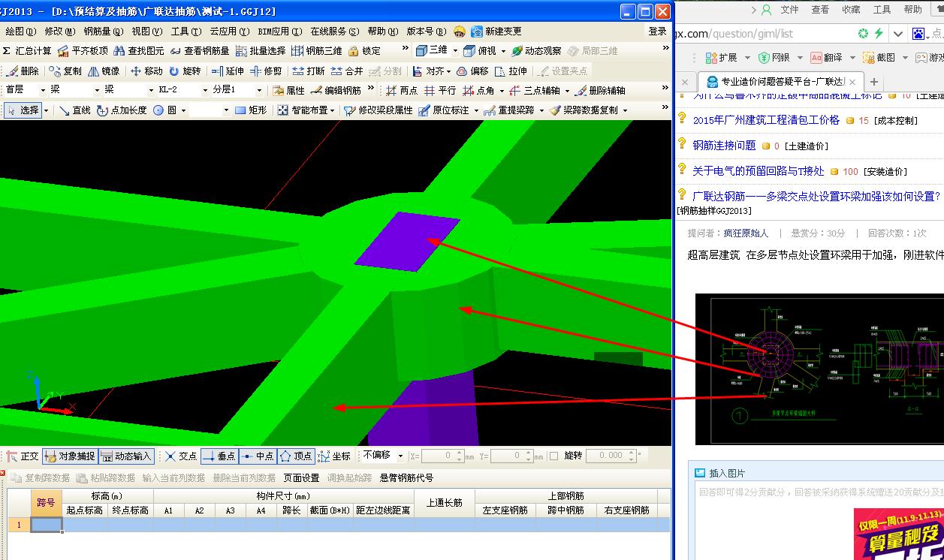The width and height of the screenshot is (944, 560).
Task: Click the browser new tab plus button
Action: (873, 82)
